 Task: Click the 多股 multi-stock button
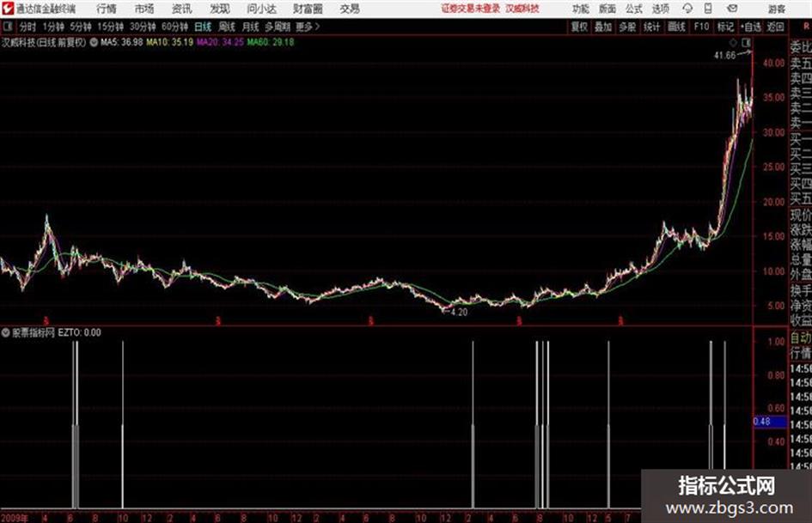tap(627, 27)
